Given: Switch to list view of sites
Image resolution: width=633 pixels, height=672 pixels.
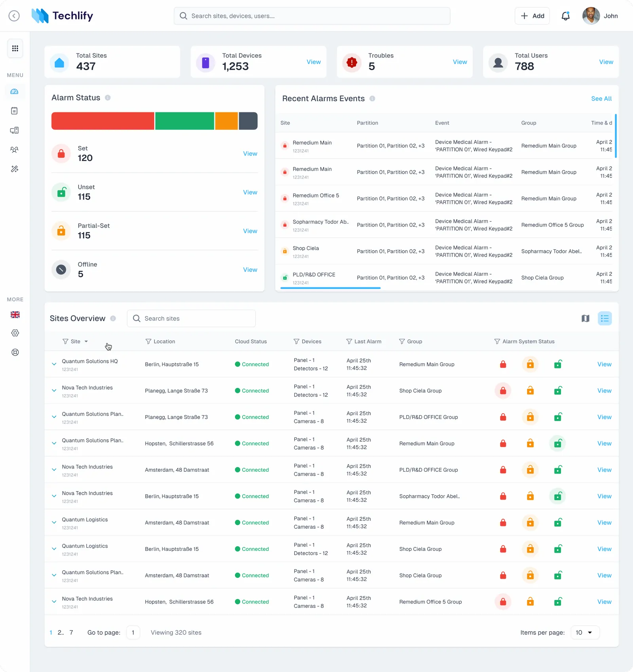Looking at the screenshot, I should 605,319.
